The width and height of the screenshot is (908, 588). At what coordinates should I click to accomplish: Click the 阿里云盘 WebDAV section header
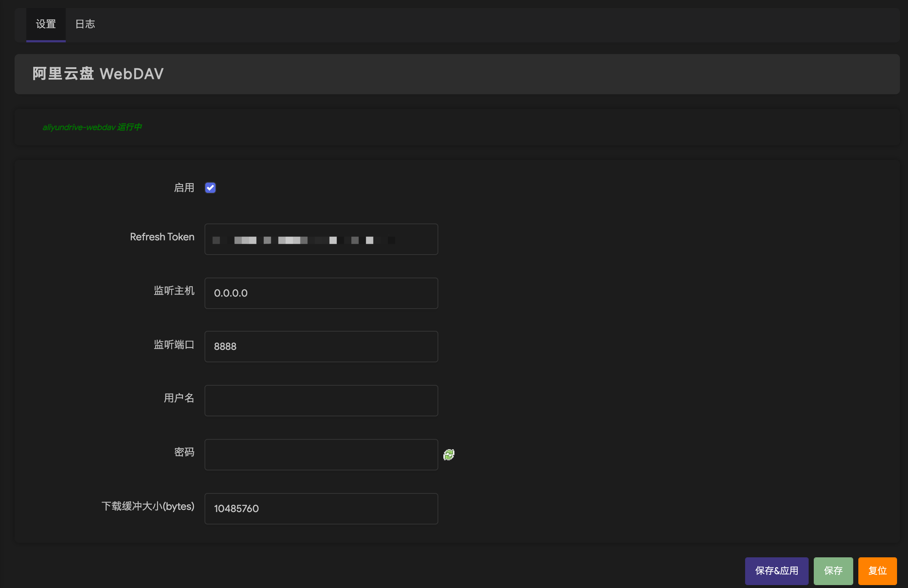[x=98, y=74]
